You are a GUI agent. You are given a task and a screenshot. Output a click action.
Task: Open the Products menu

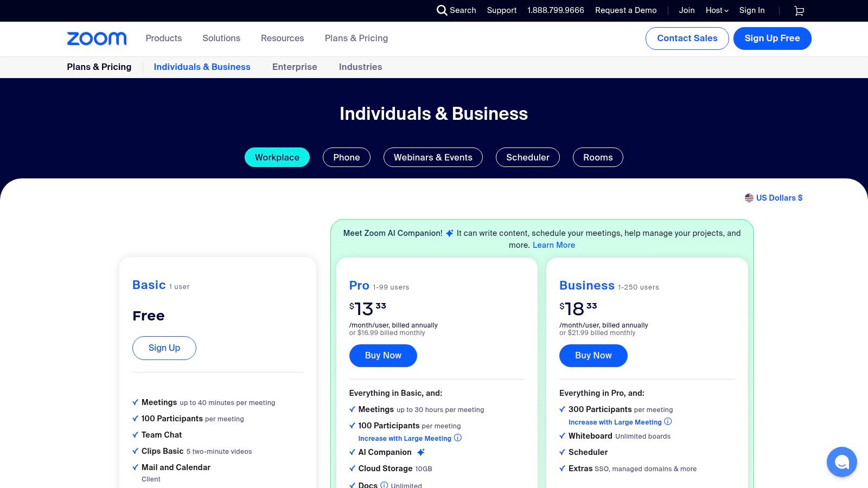click(163, 38)
